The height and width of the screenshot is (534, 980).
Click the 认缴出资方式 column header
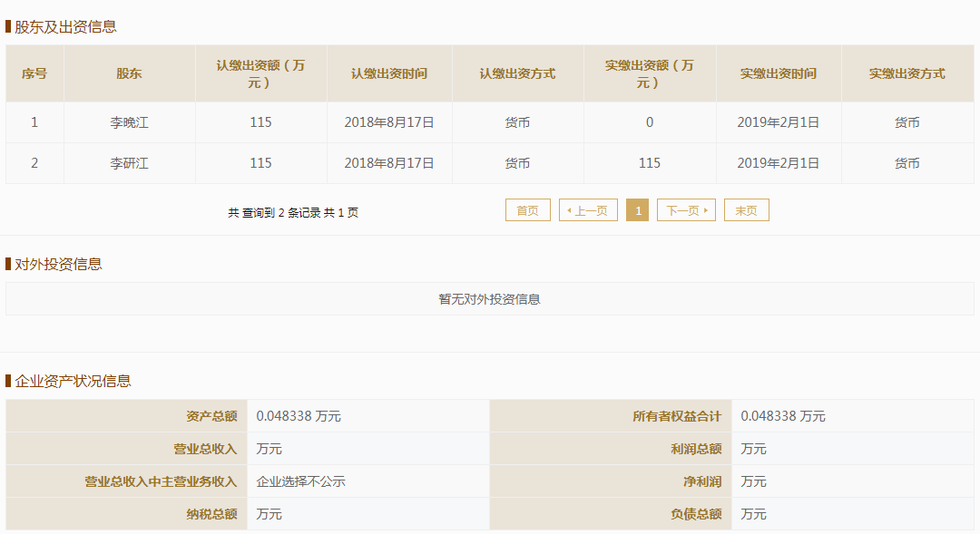pos(517,73)
